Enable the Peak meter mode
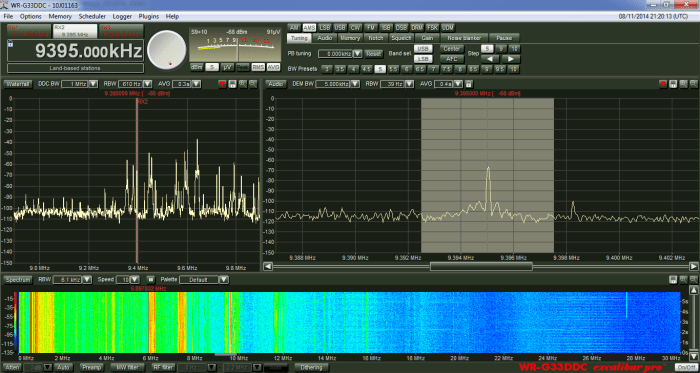Viewport: 700px width, 373px height. click(x=243, y=67)
